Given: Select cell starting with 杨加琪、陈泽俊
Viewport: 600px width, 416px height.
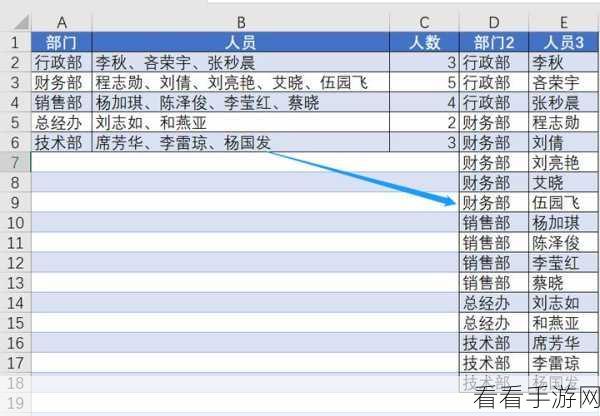Looking at the screenshot, I should point(241,102).
